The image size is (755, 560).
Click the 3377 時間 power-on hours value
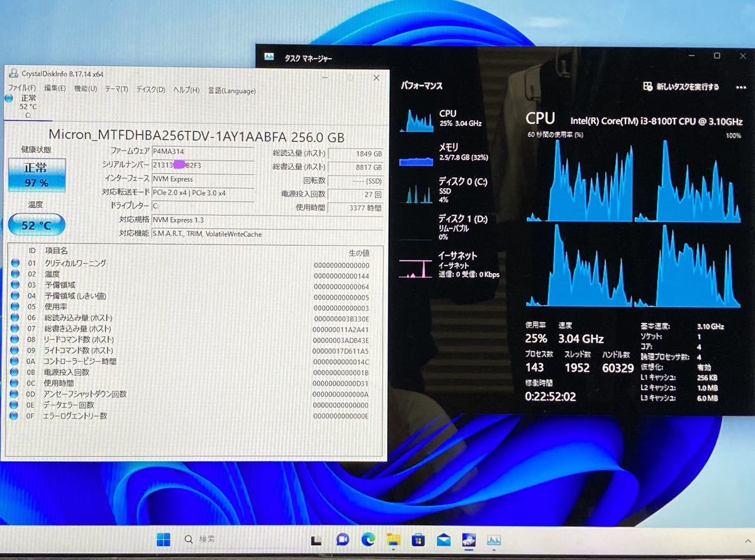click(x=356, y=208)
